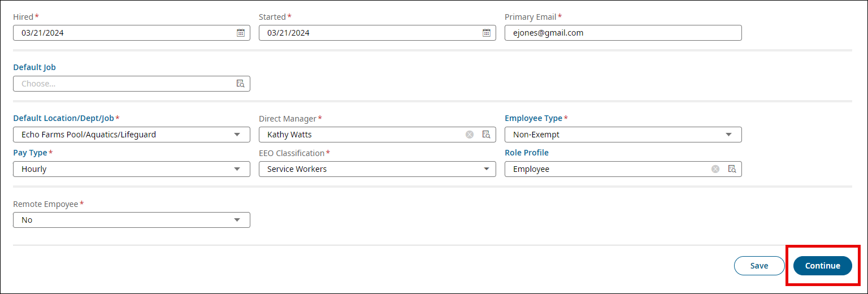The image size is (868, 294).
Task: Open the Default Job lookup icon
Action: (x=240, y=84)
